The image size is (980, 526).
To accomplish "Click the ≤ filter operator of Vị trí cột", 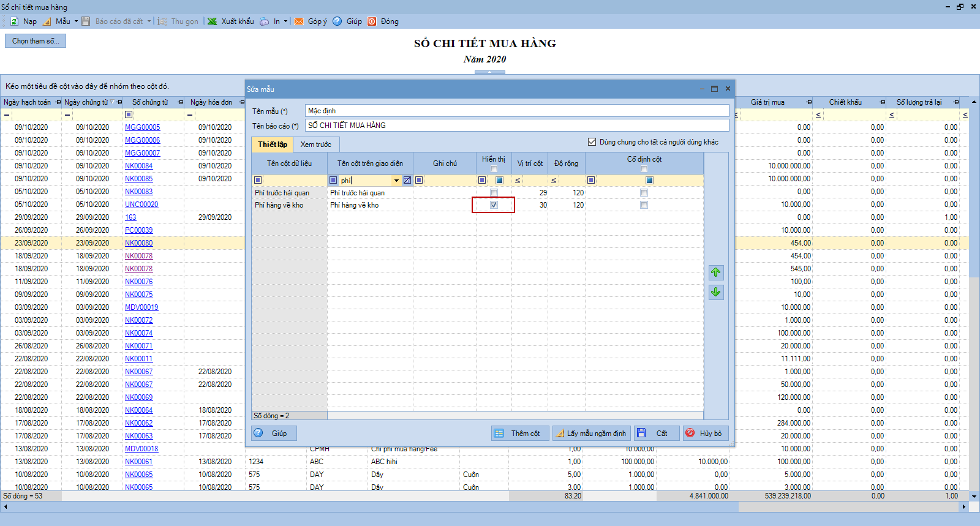I will tap(518, 181).
